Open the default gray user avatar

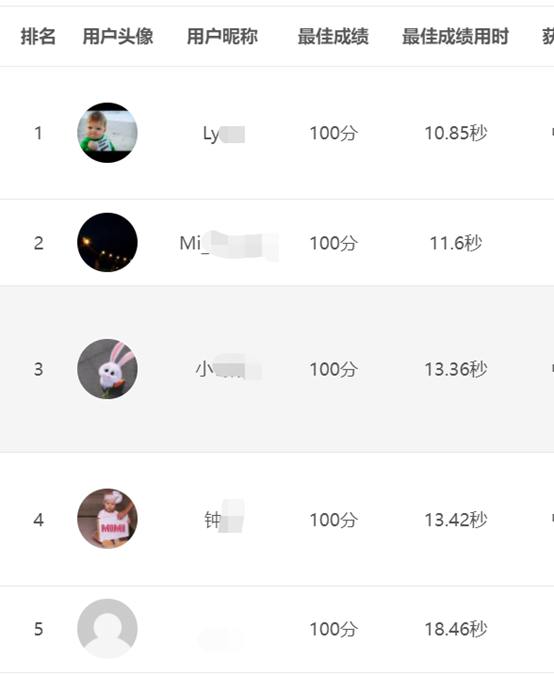point(107,629)
